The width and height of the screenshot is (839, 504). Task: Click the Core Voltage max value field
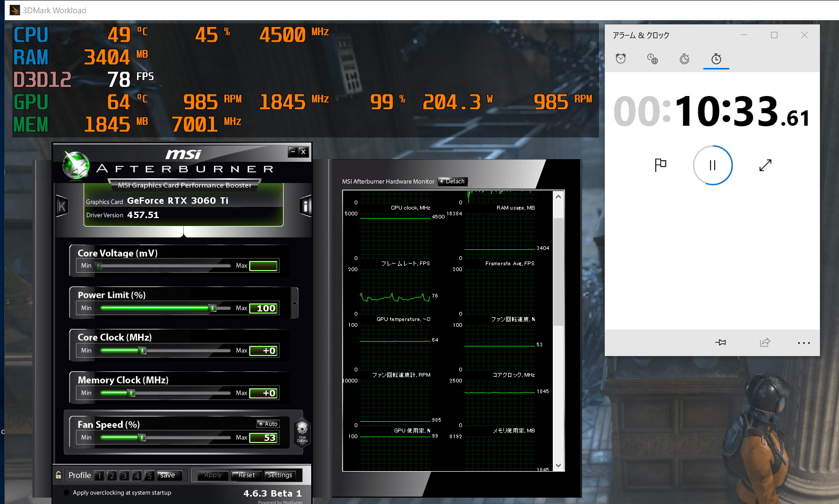(x=263, y=266)
